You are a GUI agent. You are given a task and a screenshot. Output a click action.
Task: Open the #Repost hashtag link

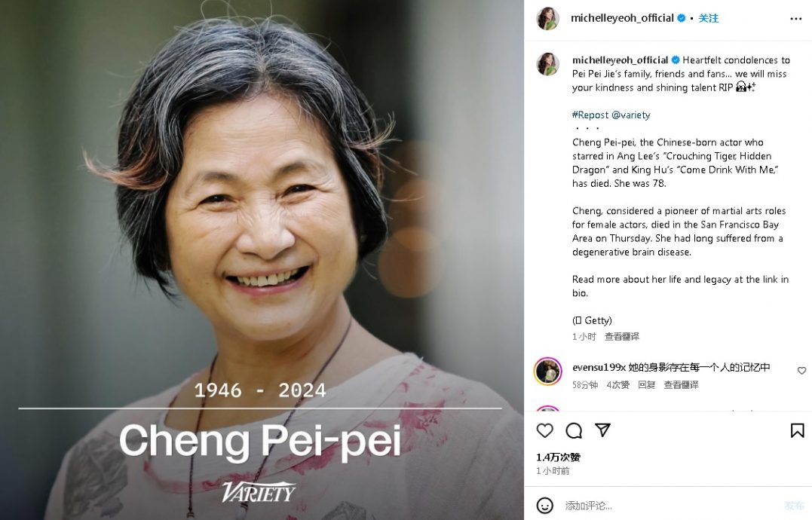click(590, 115)
